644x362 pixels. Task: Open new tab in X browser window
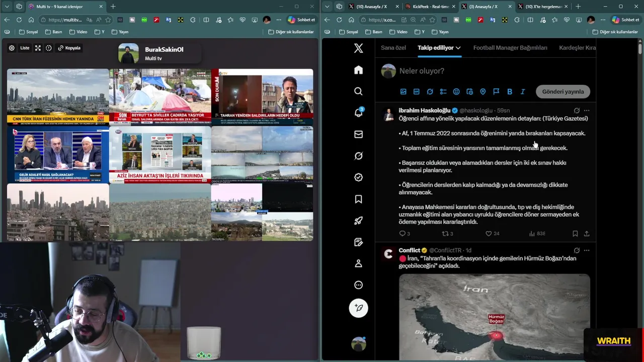click(578, 7)
